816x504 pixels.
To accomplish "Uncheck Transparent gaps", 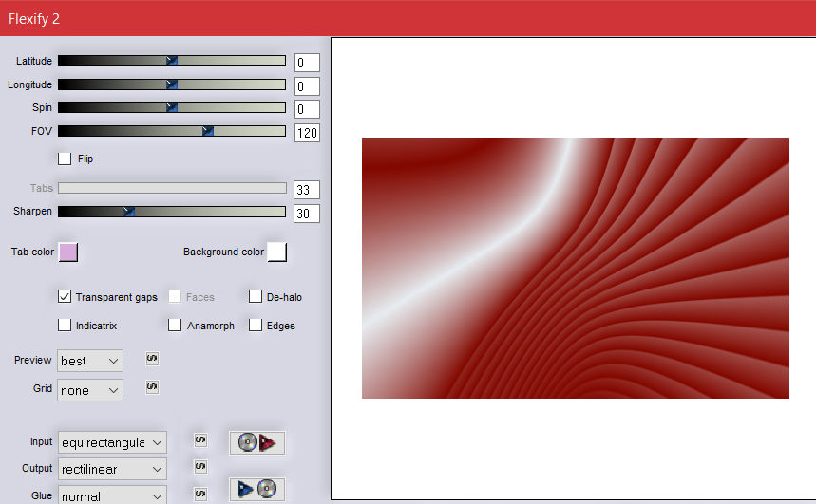I will pos(65,296).
